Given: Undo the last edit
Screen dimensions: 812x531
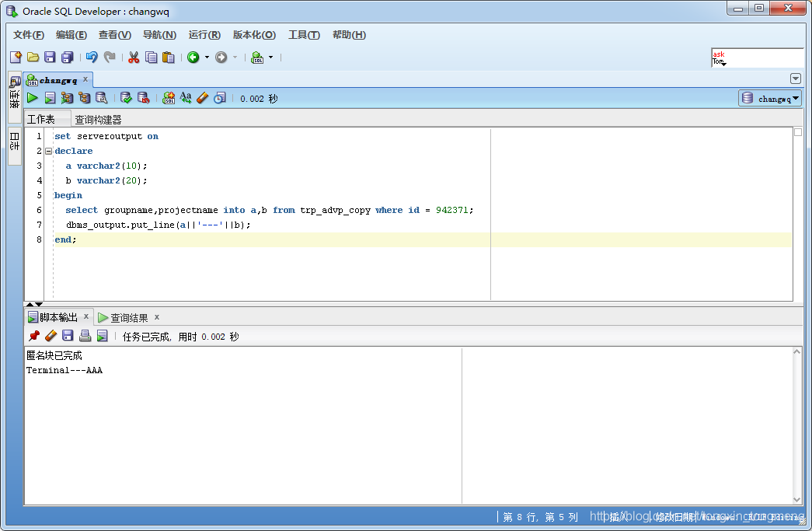Looking at the screenshot, I should [x=92, y=57].
